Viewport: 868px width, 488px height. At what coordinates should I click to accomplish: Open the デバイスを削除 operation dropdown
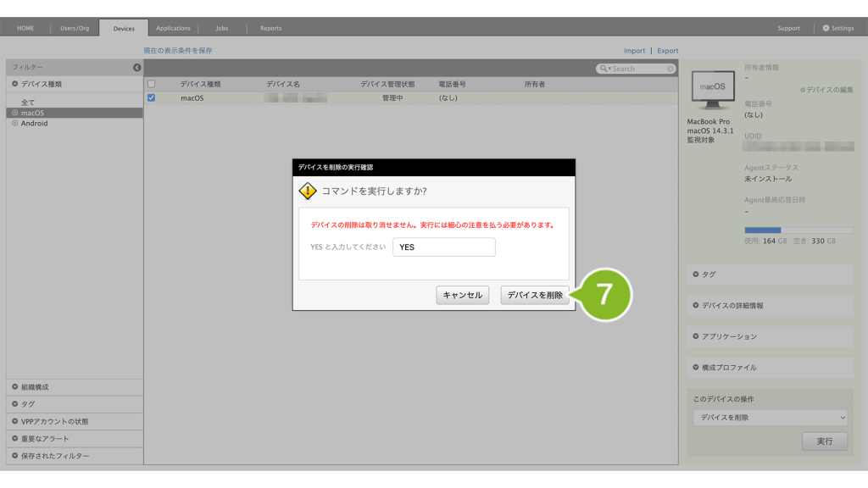[x=770, y=418]
